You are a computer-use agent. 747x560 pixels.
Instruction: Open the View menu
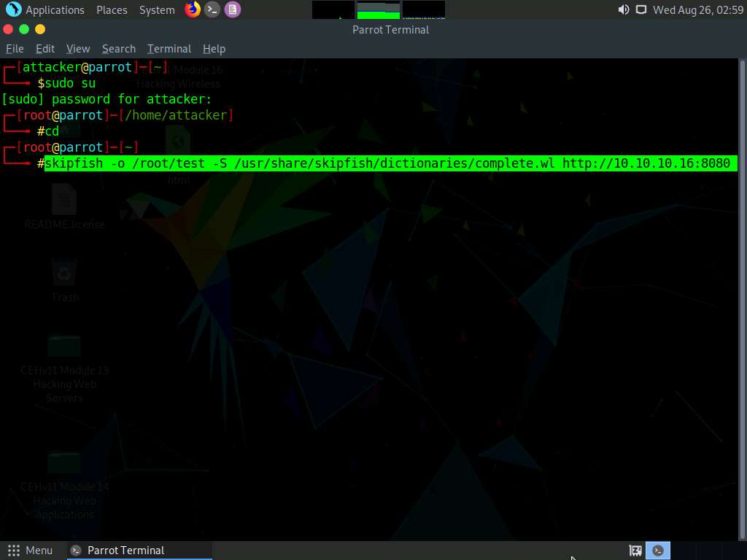78,49
